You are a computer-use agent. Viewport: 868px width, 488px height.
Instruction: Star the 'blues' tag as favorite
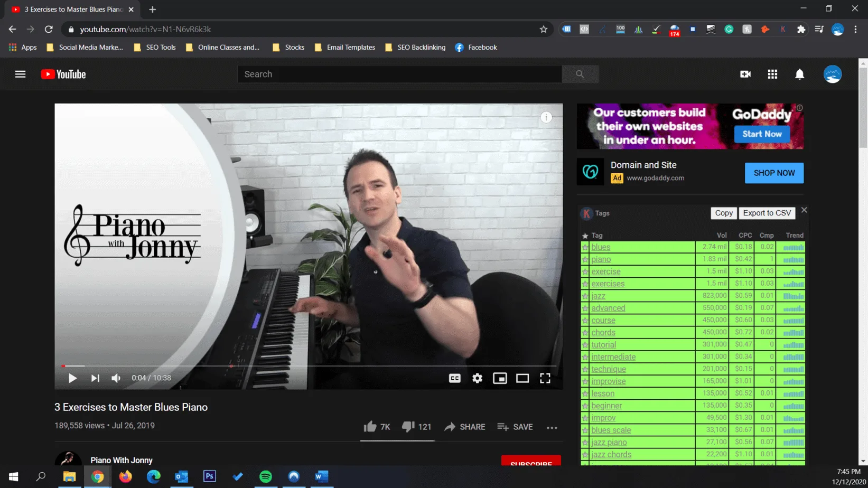(x=585, y=247)
